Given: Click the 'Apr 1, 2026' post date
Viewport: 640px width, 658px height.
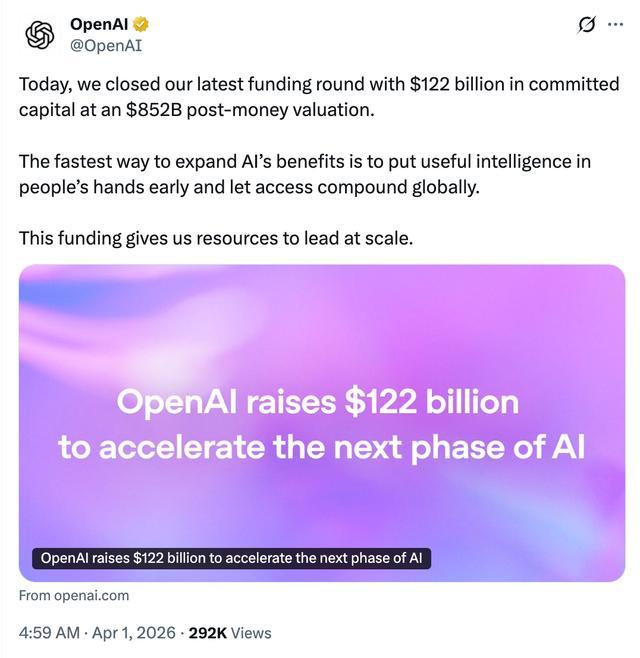Looking at the screenshot, I should coord(133,632).
